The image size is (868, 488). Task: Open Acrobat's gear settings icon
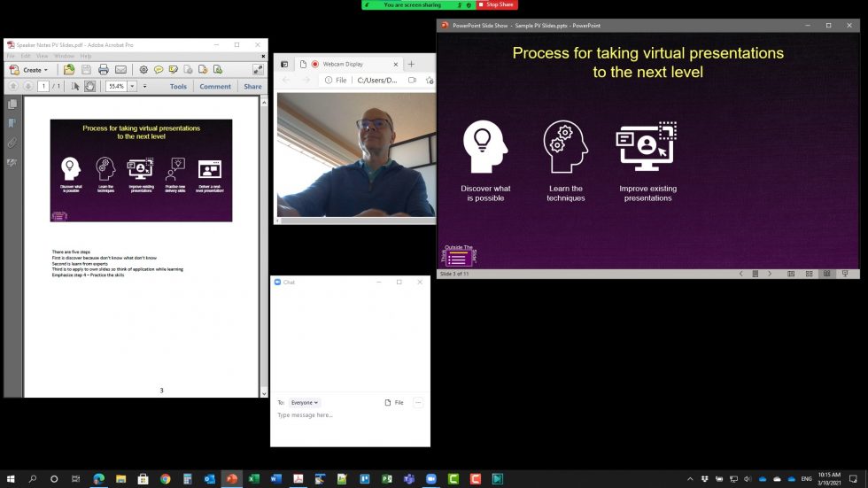[143, 70]
